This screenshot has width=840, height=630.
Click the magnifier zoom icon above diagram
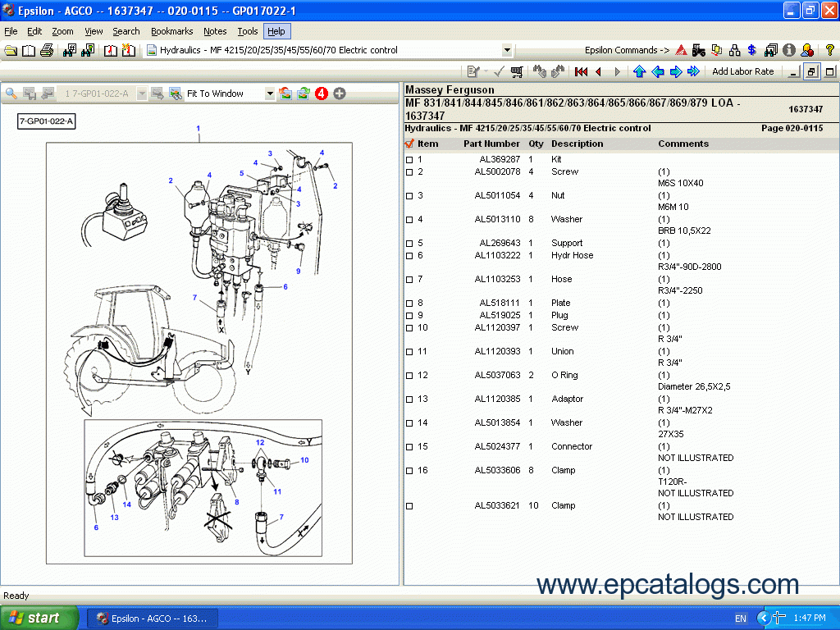[11, 94]
